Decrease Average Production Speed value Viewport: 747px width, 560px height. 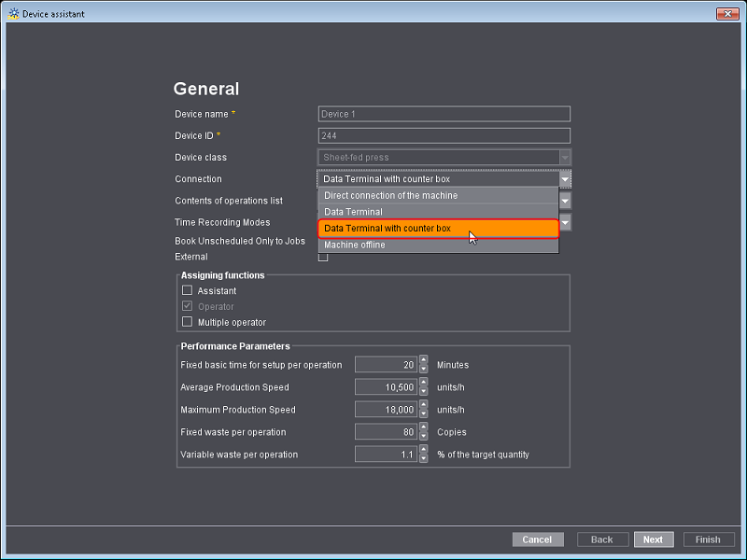(x=423, y=390)
